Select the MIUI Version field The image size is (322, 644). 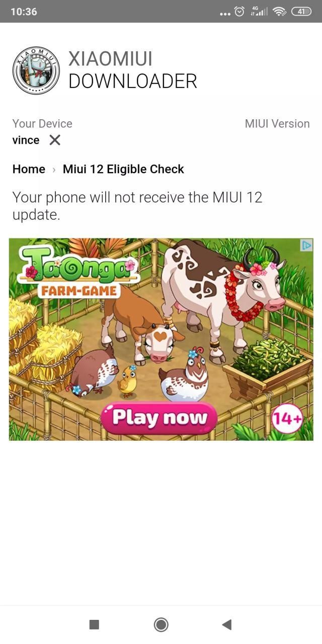(x=277, y=124)
